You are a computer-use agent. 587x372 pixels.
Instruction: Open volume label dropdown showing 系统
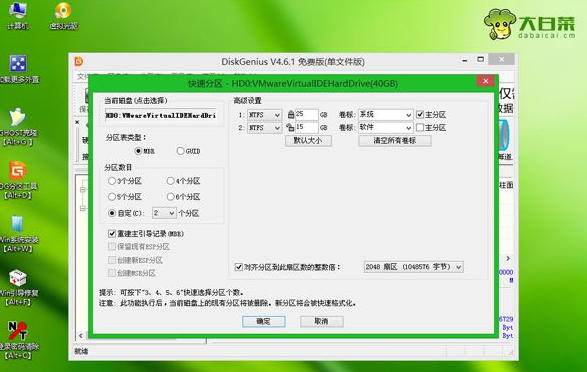pos(386,115)
